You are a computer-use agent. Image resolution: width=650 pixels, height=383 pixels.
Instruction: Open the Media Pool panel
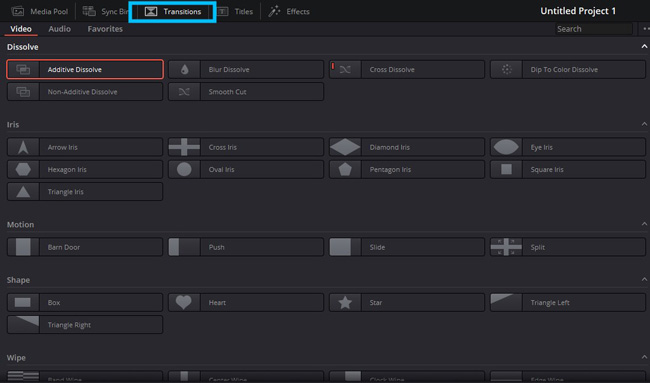[40, 12]
